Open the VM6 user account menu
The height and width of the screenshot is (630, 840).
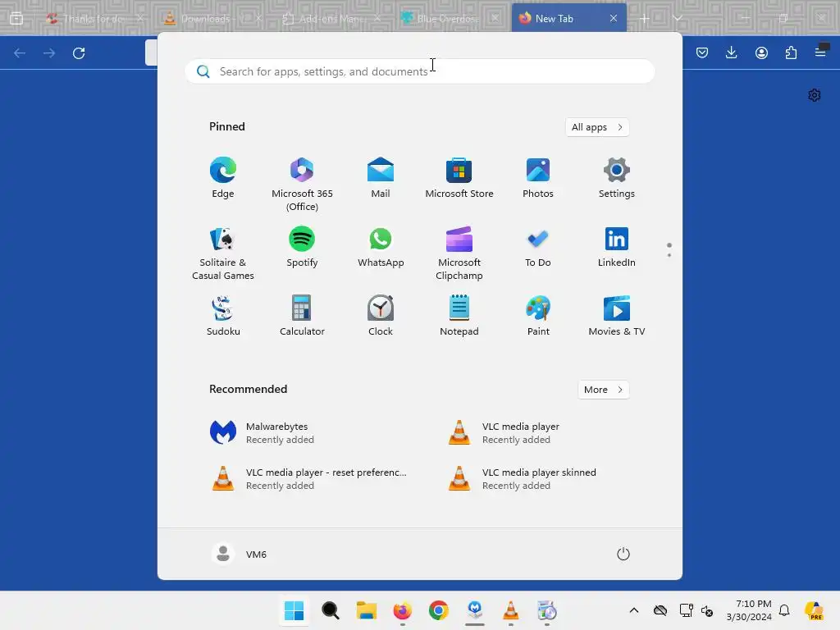tap(240, 554)
